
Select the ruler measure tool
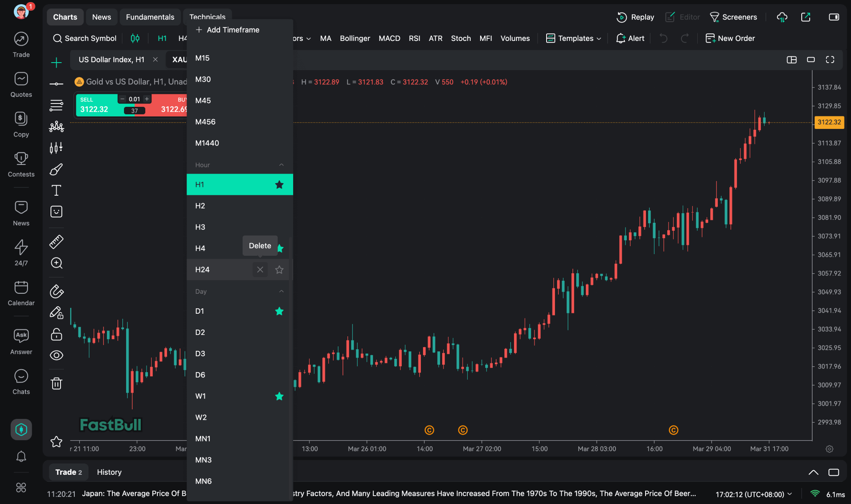click(x=56, y=242)
